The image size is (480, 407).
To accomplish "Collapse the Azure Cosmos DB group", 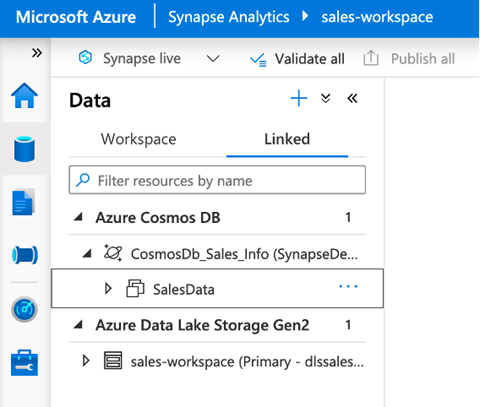I will click(x=79, y=217).
